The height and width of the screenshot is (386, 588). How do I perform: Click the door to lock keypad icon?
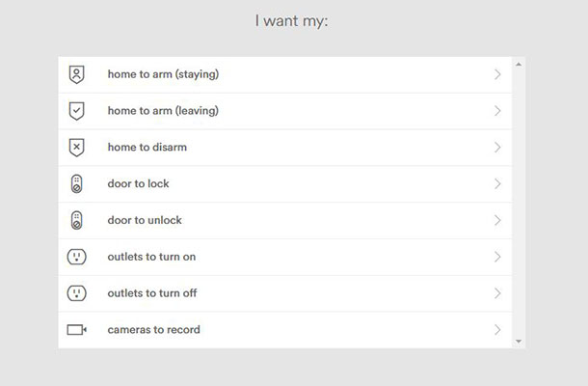coord(76,183)
